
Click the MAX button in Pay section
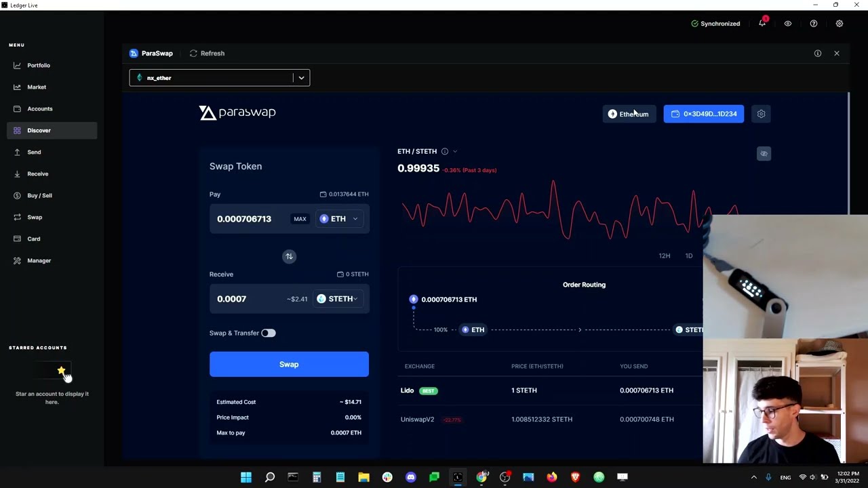300,218
